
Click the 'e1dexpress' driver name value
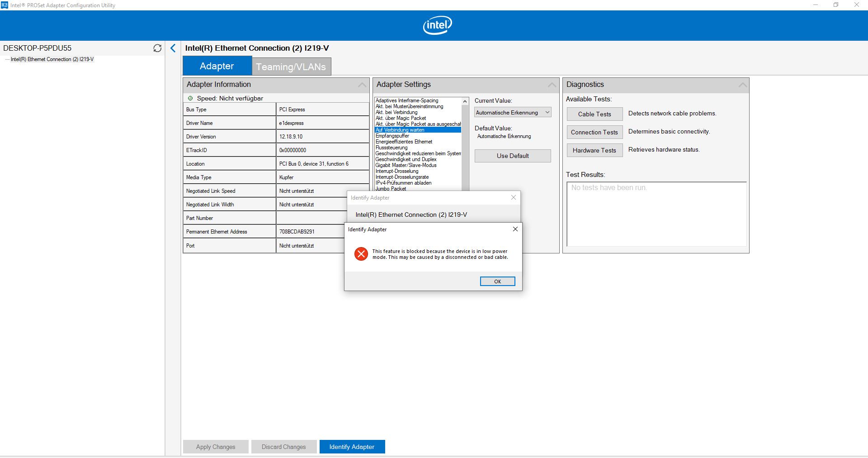point(291,123)
